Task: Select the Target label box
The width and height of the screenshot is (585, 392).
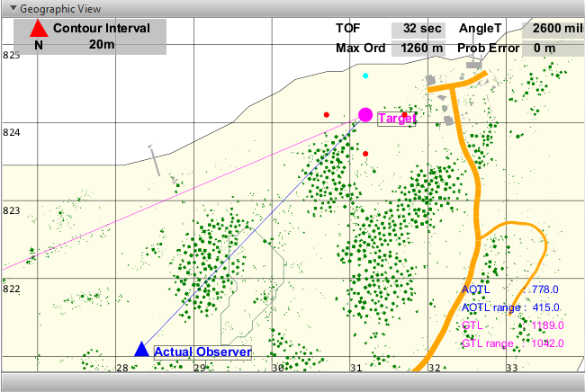Action: [x=397, y=119]
